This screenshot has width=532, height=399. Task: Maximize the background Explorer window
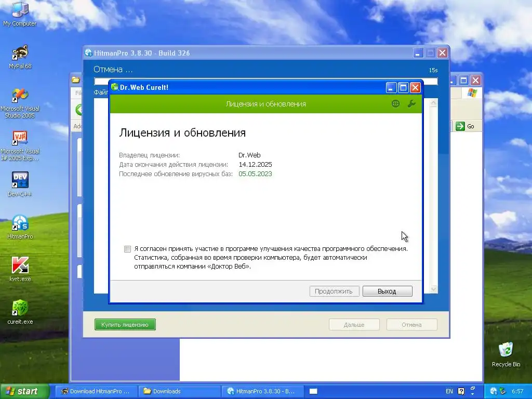(x=464, y=81)
